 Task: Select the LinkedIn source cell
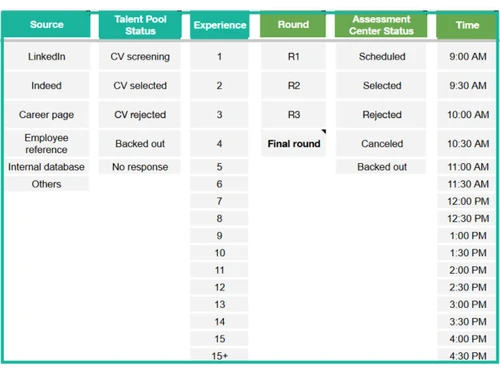(47, 56)
